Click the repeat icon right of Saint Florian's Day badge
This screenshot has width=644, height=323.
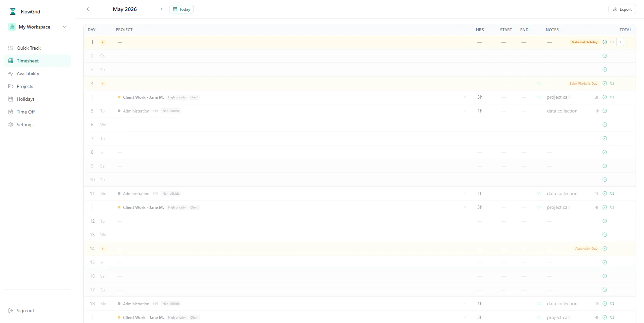click(x=612, y=83)
